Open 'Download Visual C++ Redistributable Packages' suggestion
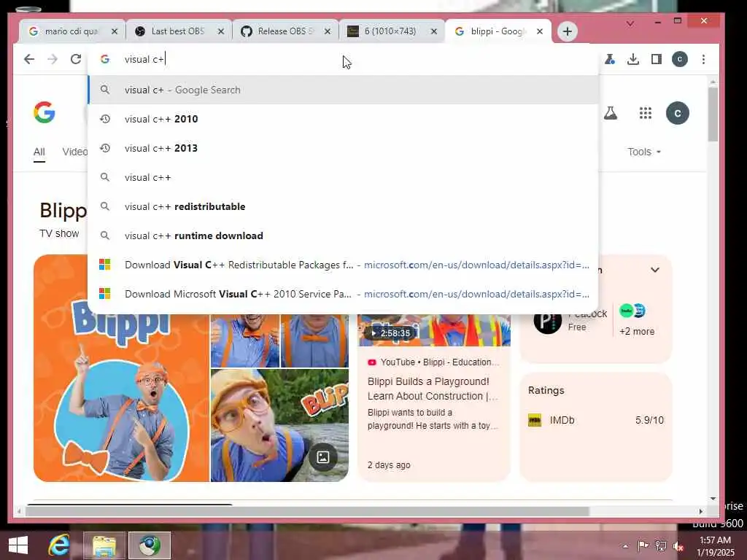The image size is (747, 560). coord(343,265)
